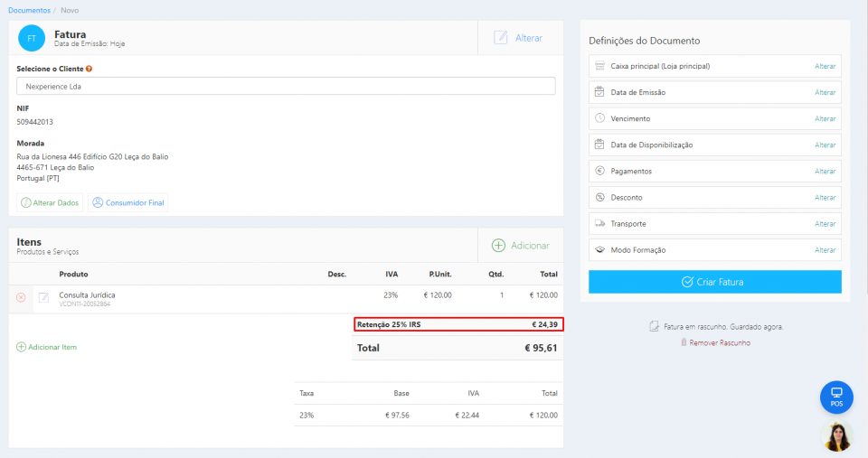Click Alterar Dados button

coord(50,202)
